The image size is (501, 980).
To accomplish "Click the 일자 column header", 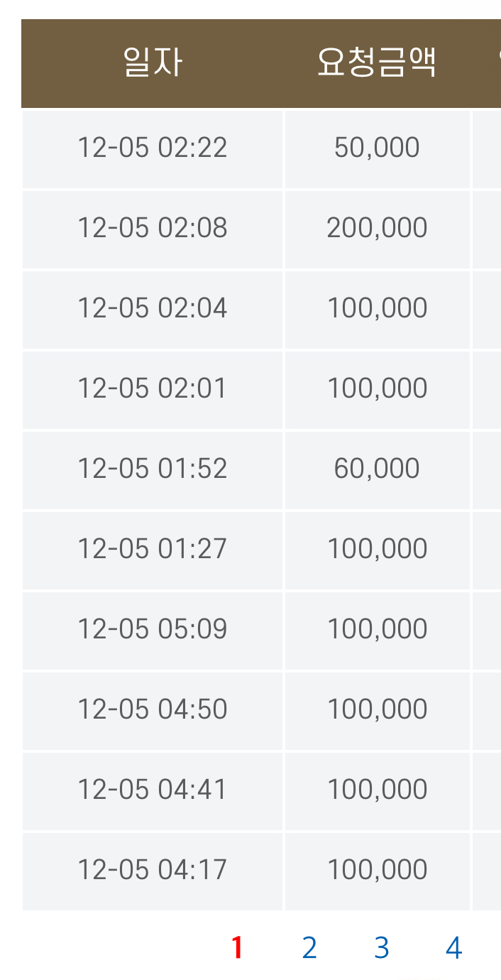I will tap(153, 63).
